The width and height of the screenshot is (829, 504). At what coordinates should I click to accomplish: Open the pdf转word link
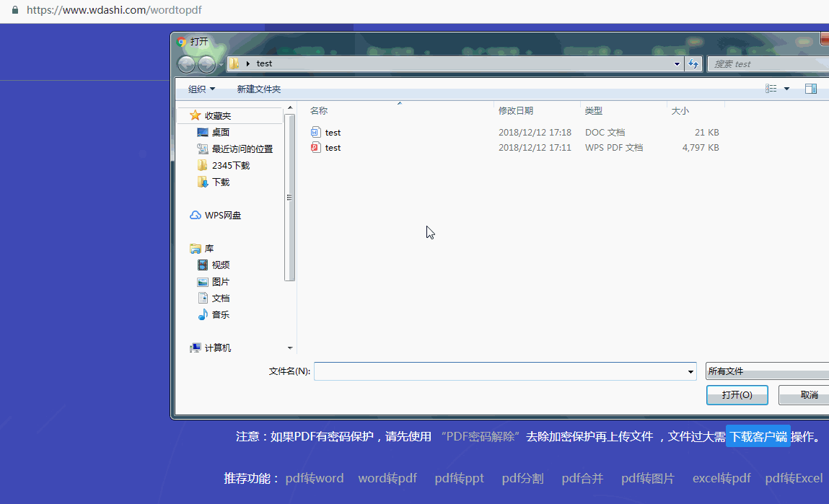click(x=315, y=478)
